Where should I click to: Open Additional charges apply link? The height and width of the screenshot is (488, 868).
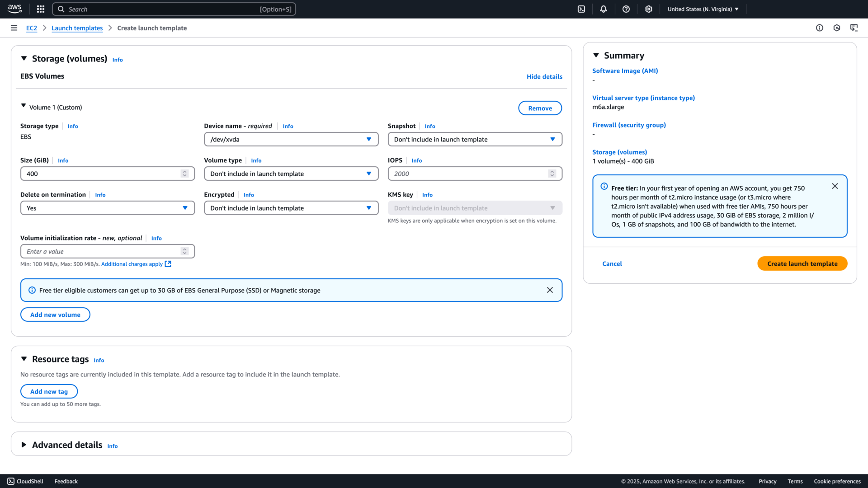click(x=132, y=264)
